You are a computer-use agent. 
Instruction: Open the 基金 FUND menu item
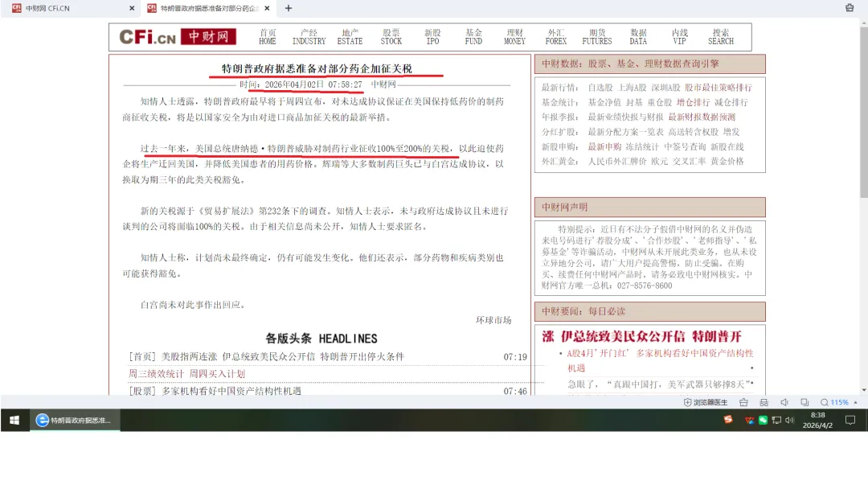(473, 37)
